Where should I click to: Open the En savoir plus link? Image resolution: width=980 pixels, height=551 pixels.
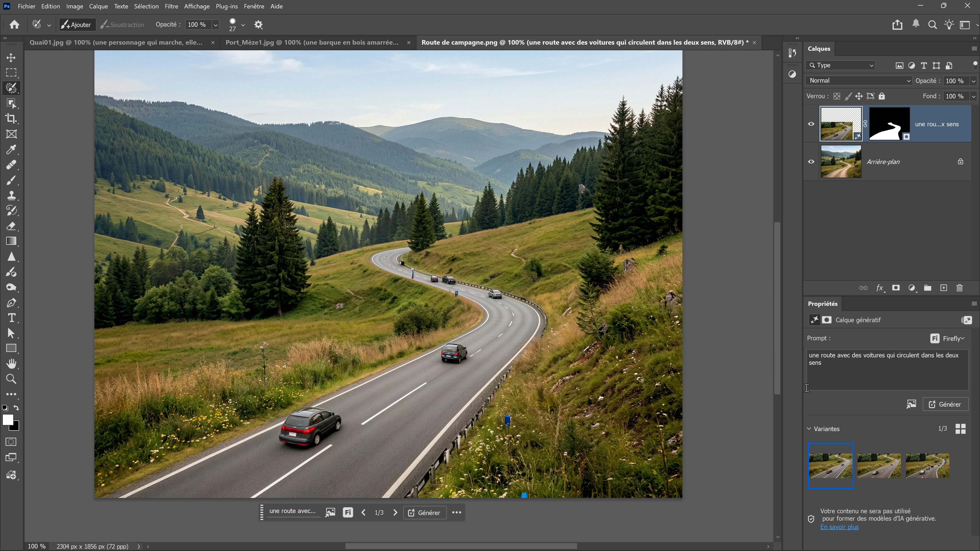click(839, 527)
